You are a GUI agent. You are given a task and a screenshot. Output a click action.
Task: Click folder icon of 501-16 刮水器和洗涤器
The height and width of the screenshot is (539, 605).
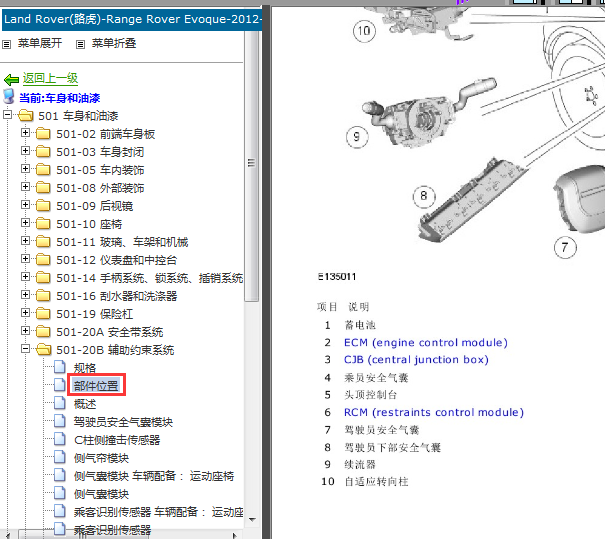point(43,296)
